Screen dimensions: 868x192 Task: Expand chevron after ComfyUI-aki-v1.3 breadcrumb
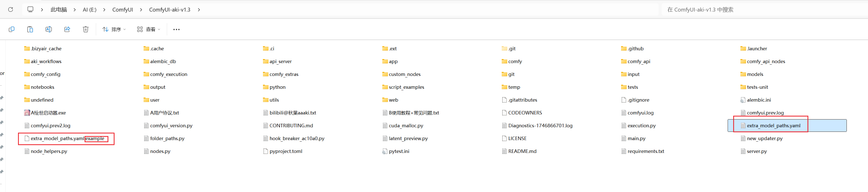199,9
